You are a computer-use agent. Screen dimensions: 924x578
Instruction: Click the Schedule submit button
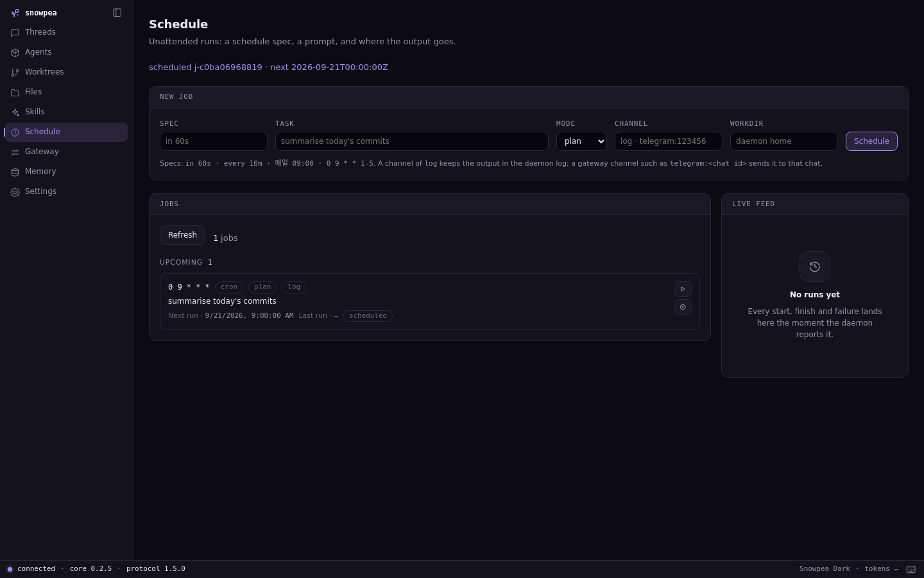tap(871, 141)
